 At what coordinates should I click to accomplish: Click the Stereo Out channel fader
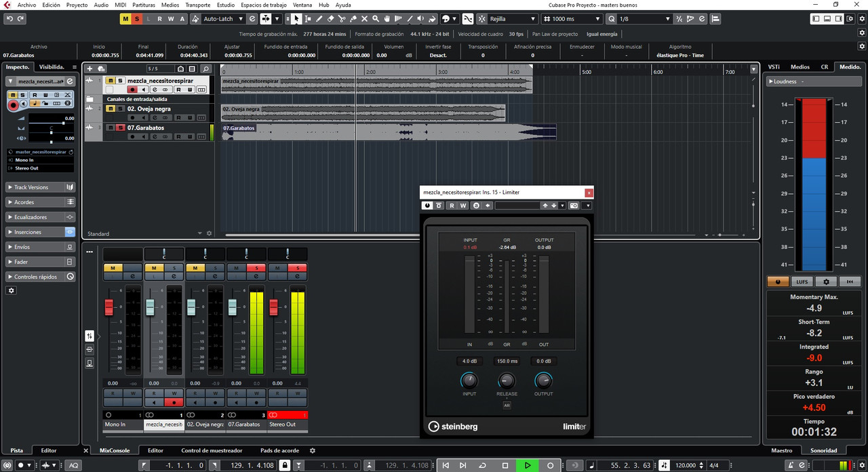click(x=273, y=307)
